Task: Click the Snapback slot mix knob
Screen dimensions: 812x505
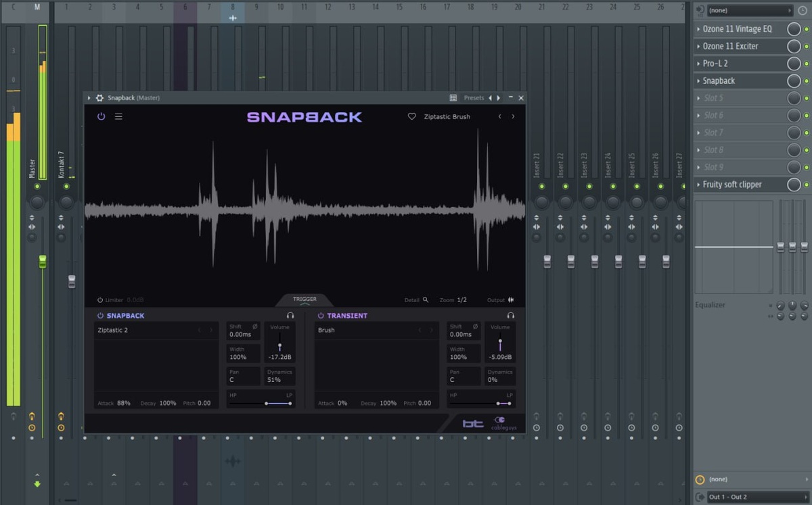Action: [x=794, y=80]
